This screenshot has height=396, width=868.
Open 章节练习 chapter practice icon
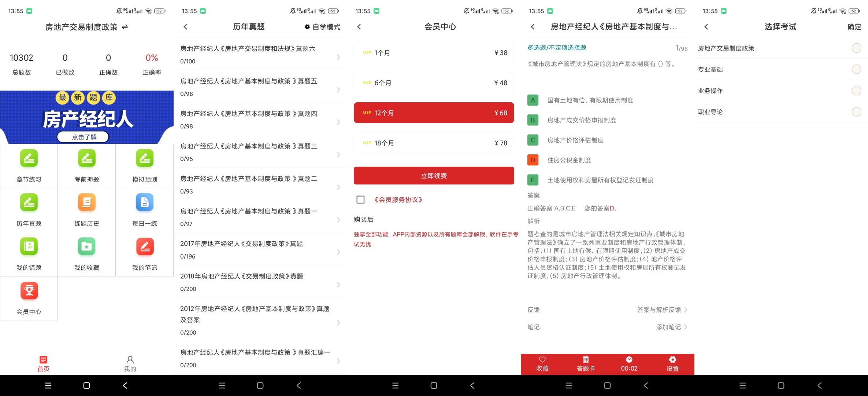pos(29,158)
